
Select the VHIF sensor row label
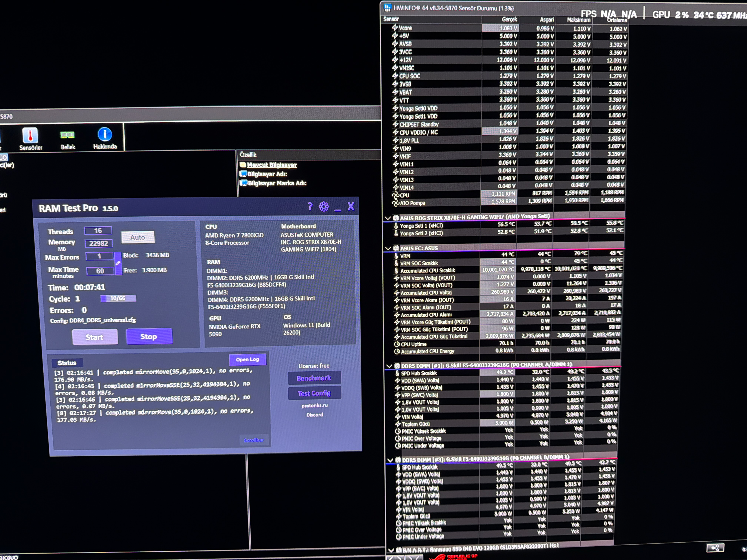click(405, 156)
